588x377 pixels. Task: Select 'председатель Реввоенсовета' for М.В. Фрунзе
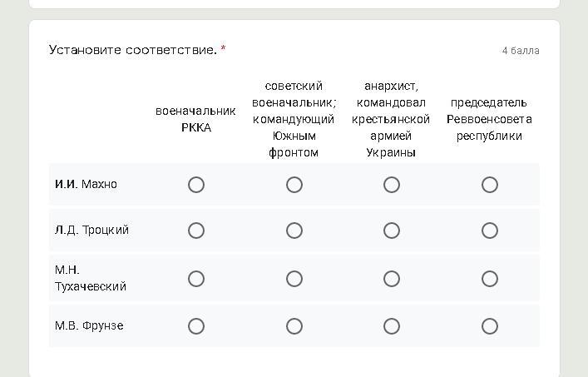490,326
